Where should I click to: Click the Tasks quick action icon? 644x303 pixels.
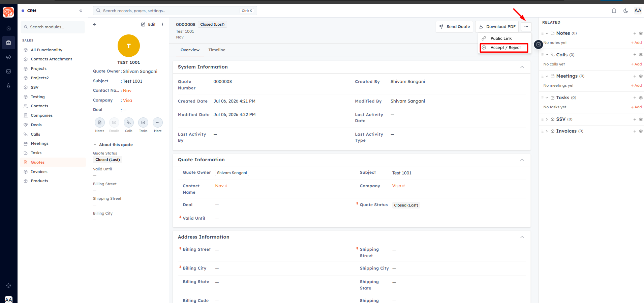coord(143,122)
